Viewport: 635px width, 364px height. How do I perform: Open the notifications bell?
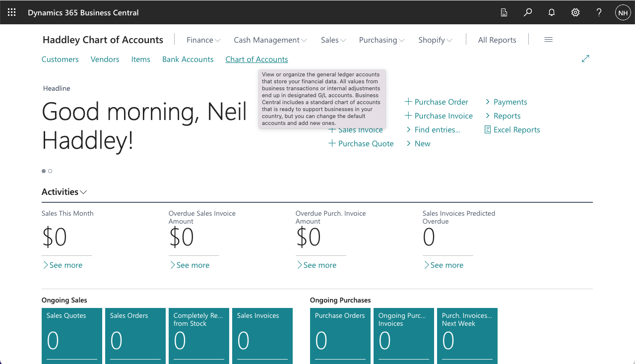552,12
